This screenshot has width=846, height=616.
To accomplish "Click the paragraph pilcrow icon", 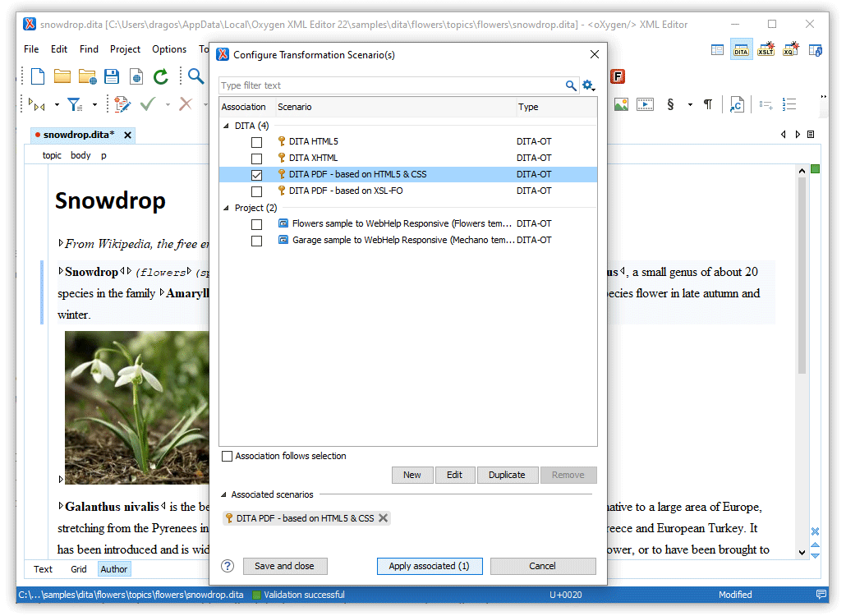I will [x=708, y=104].
